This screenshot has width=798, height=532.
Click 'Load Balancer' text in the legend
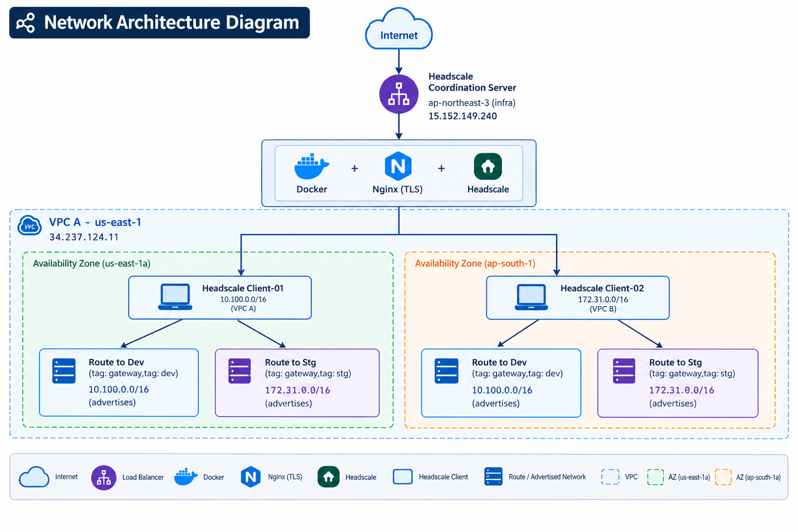click(143, 477)
